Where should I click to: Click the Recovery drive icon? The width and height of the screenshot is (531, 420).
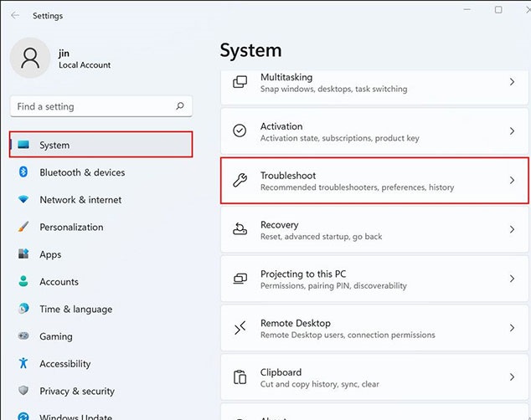click(x=240, y=229)
